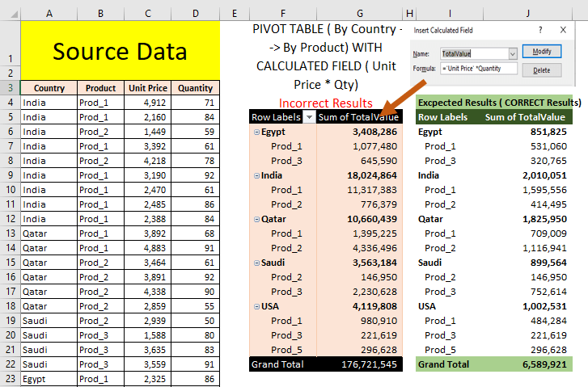Click unit price cell 4,883

148,248
